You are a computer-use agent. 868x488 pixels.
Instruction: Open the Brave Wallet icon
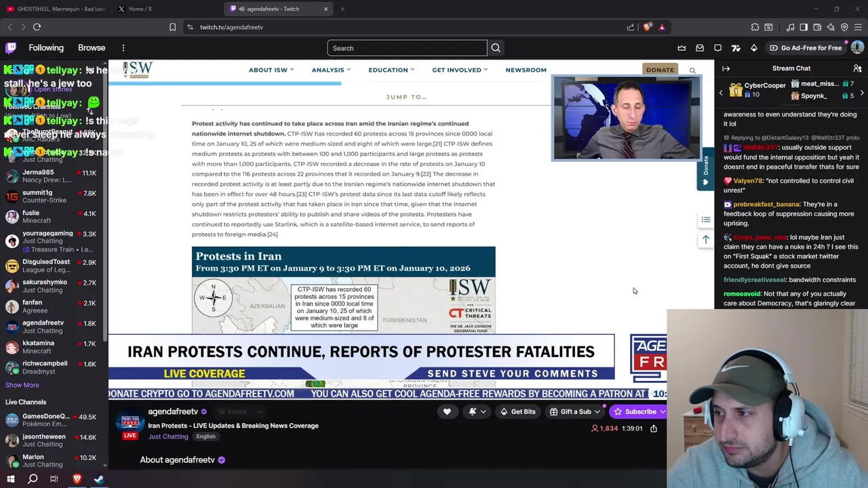(x=817, y=27)
